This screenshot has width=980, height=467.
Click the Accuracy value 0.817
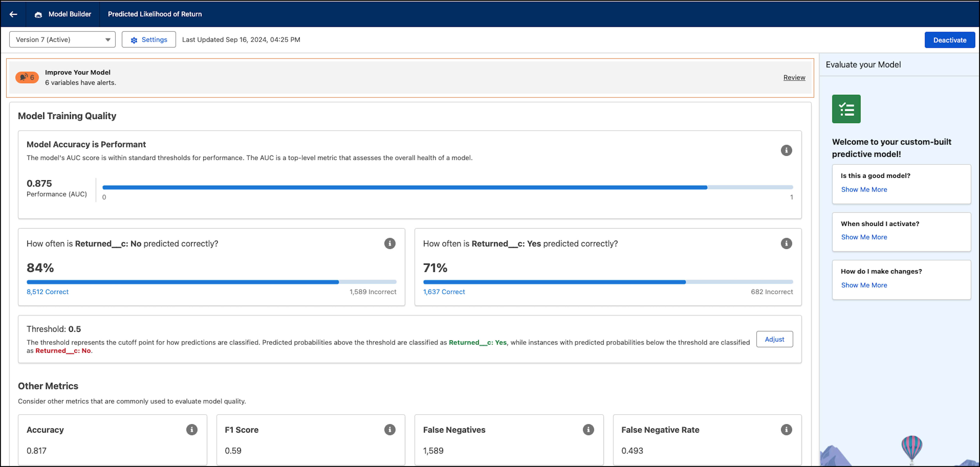coord(36,451)
